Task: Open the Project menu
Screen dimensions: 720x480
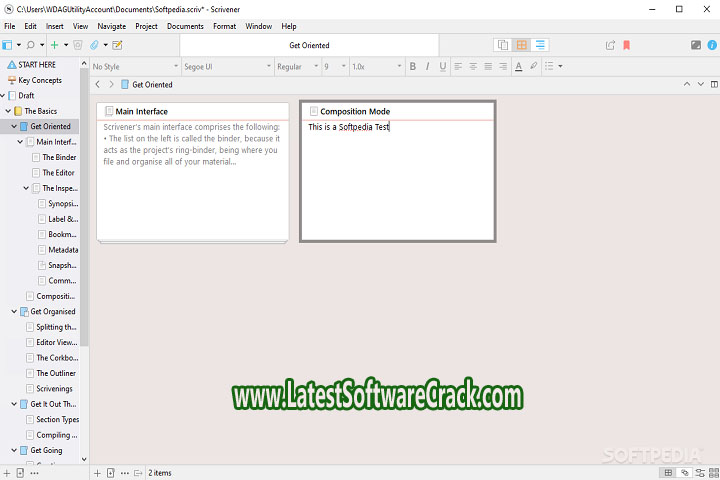Action: coord(146,26)
